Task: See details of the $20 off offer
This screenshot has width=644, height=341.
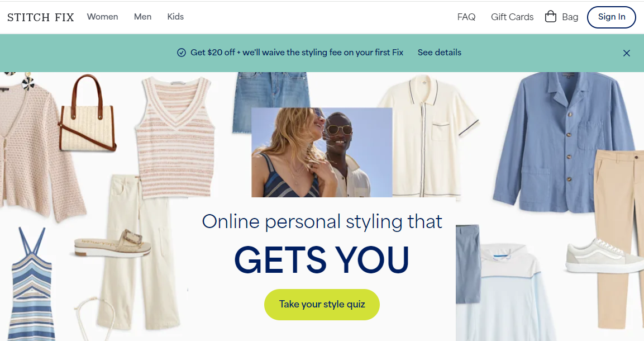Action: click(440, 53)
